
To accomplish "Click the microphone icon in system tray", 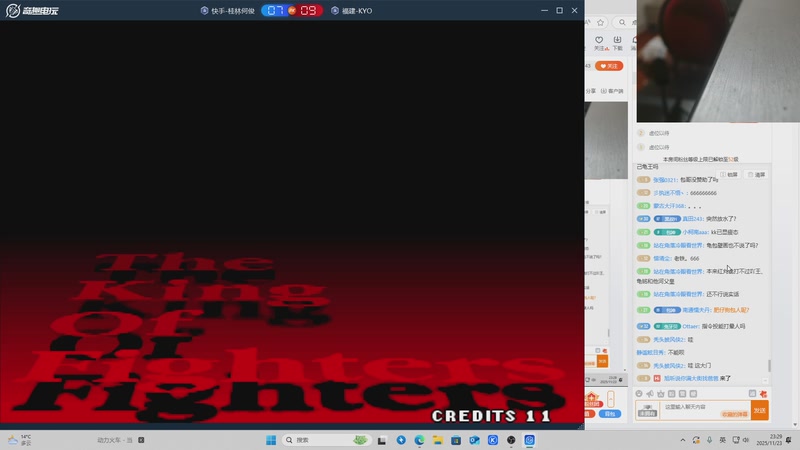I will tap(709, 440).
